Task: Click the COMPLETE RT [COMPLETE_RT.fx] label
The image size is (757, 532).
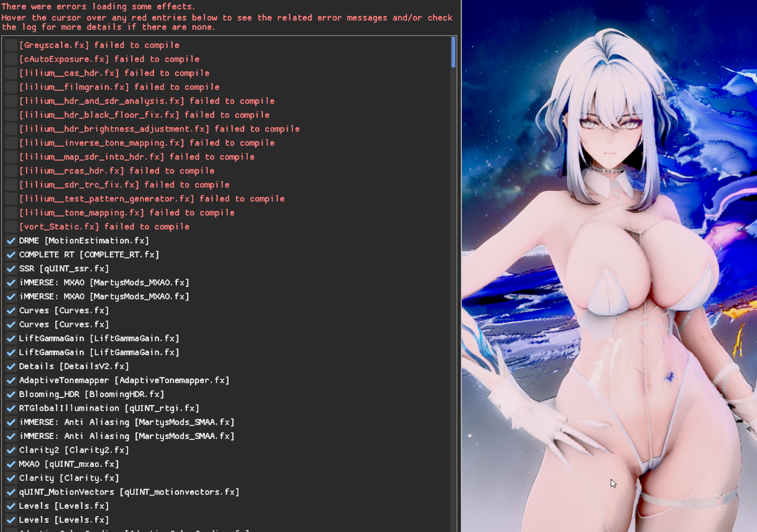Action: coord(89,255)
